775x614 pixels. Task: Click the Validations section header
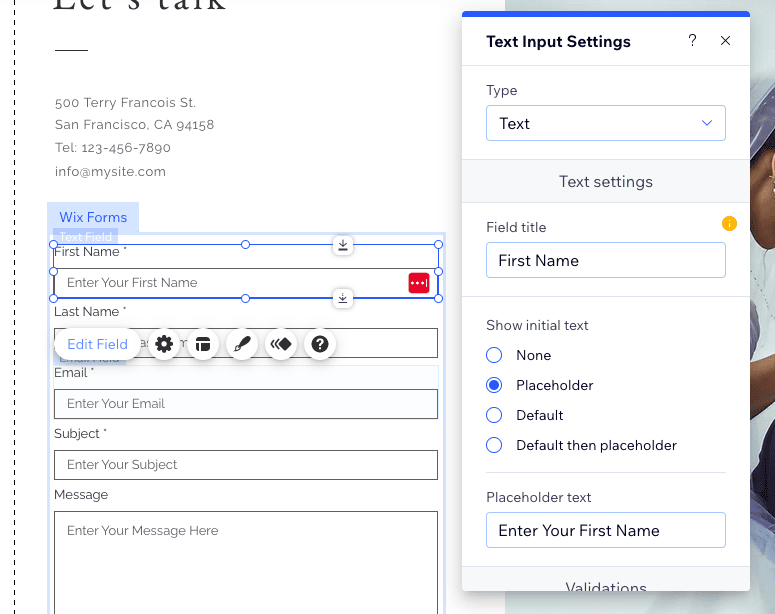(605, 581)
